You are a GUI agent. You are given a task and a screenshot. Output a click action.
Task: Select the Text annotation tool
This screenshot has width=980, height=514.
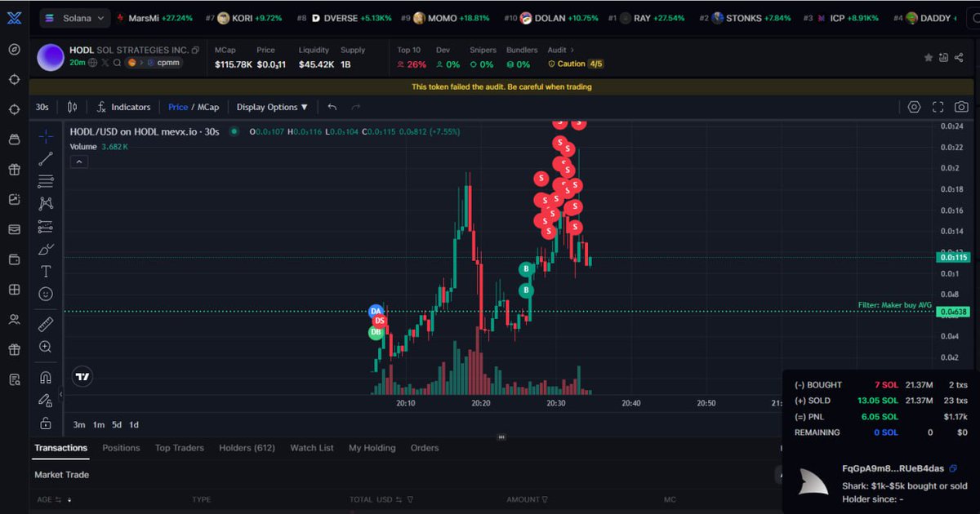click(46, 272)
